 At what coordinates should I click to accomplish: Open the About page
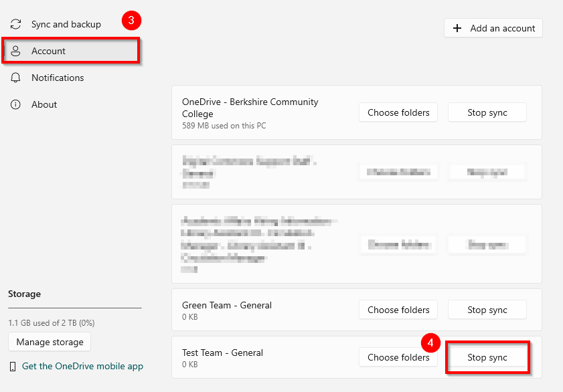pyautogui.click(x=44, y=104)
